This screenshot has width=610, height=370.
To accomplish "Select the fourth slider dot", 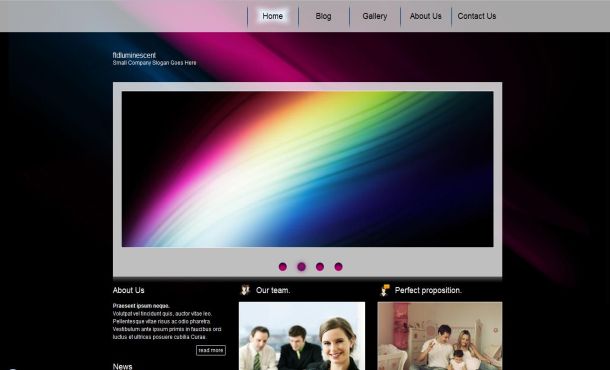I will pyautogui.click(x=338, y=267).
